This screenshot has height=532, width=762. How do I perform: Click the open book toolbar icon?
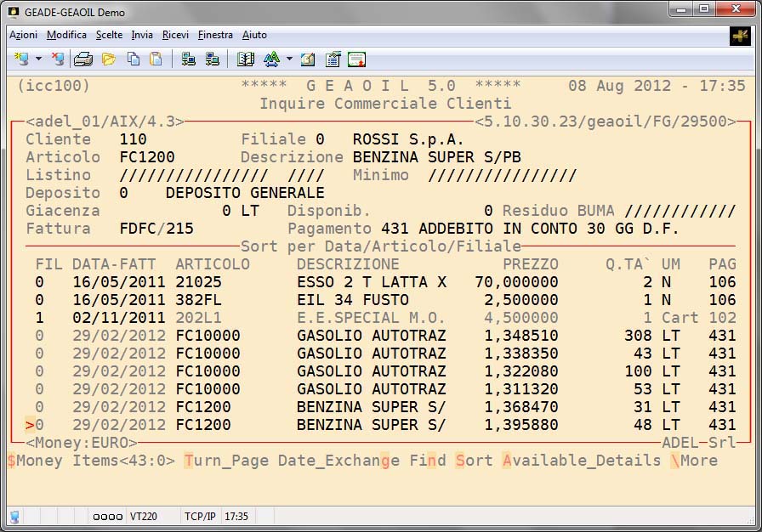[246, 59]
